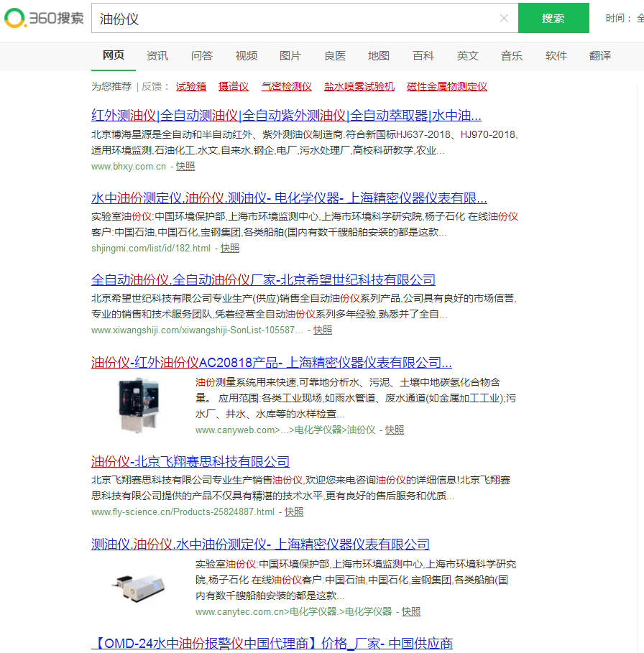This screenshot has height=653, width=644.
Task: Focus the search input containing 油份仪
Action: click(x=305, y=18)
